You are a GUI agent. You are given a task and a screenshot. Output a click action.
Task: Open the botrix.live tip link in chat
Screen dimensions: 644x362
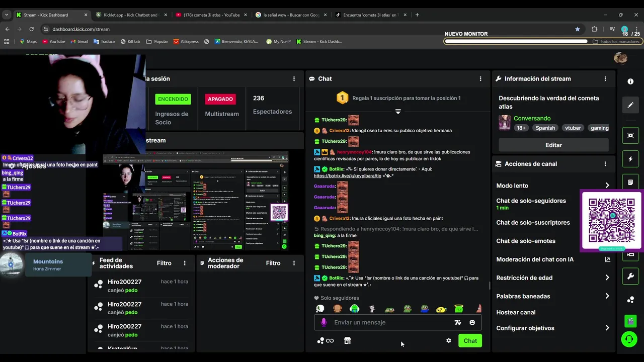[348, 176]
